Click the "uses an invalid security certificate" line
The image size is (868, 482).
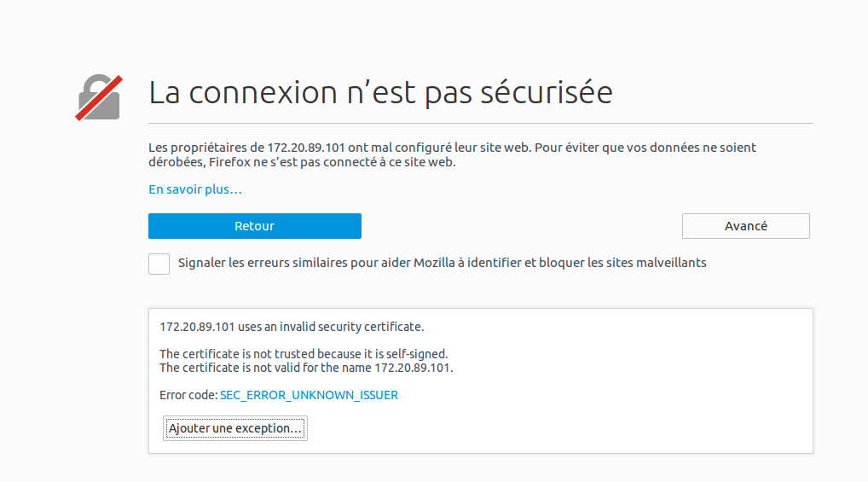pos(292,326)
